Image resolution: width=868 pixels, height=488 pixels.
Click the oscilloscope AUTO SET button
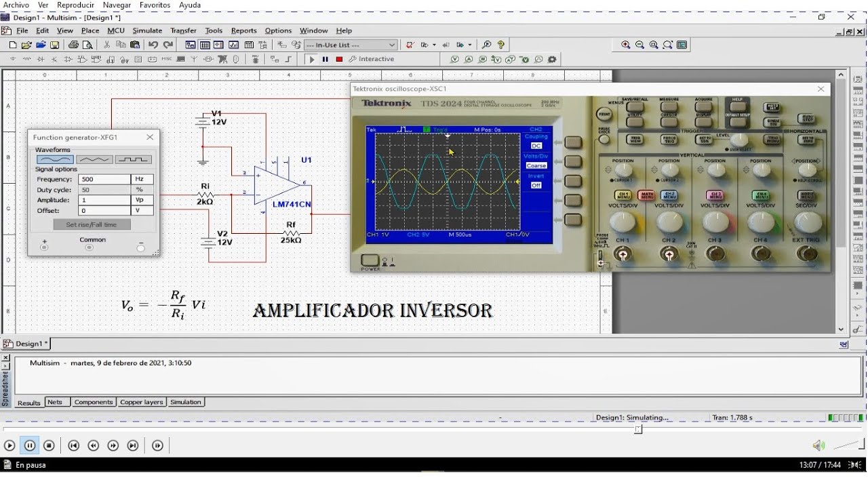[772, 107]
